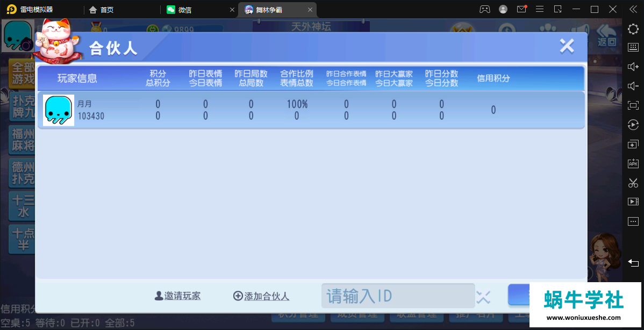This screenshot has width=644, height=330.
Task: Open mail notifications envelope icon
Action: [521, 9]
